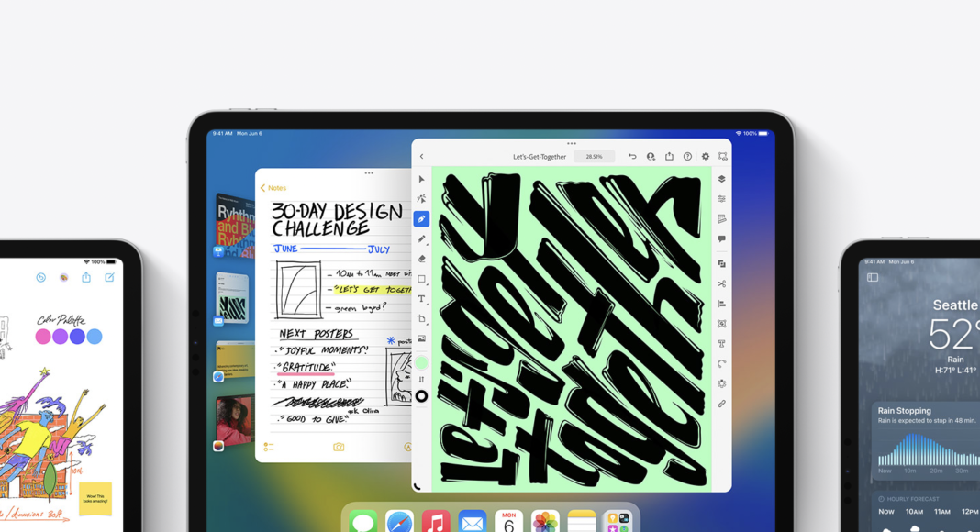Open the scissors Cut panel in Illustrator
Image resolution: width=980 pixels, height=532 pixels.
click(x=722, y=284)
